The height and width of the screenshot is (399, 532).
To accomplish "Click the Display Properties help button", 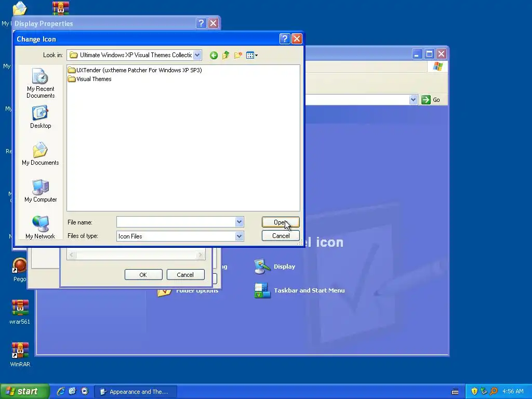I will (x=201, y=23).
